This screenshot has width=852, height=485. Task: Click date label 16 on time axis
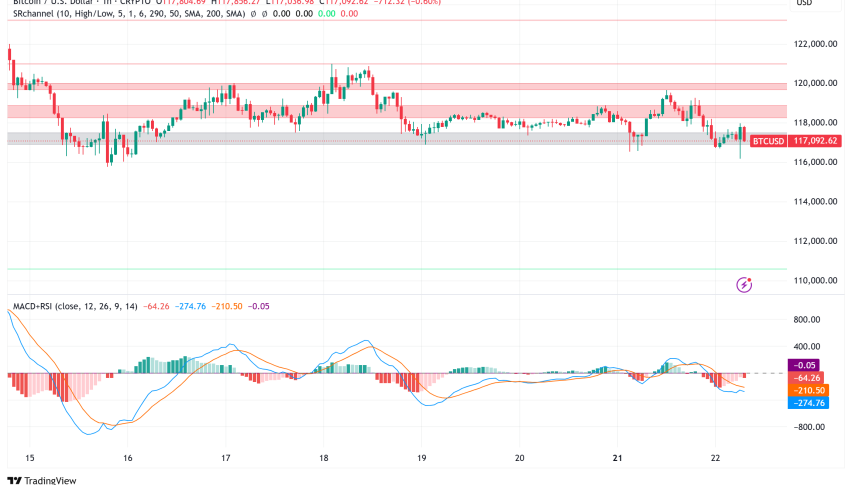point(127,458)
